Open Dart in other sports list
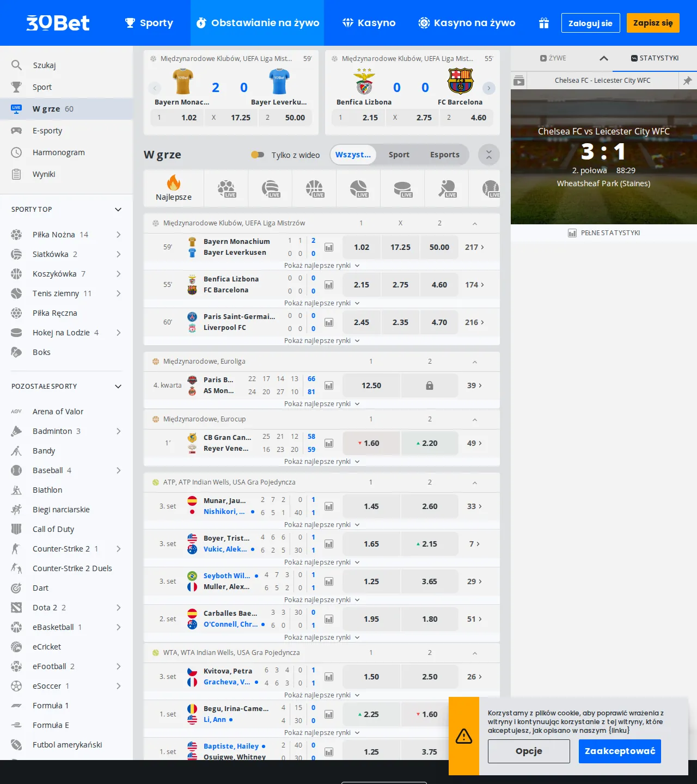Image resolution: width=697 pixels, height=784 pixels. [66, 588]
